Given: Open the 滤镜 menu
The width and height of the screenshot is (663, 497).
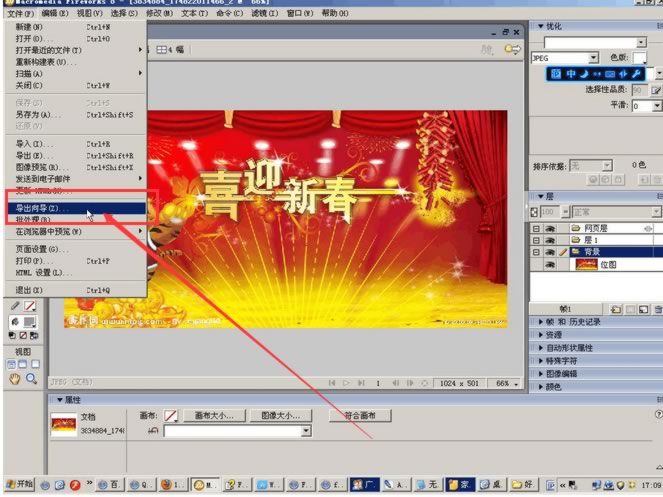Looking at the screenshot, I should pos(265,13).
